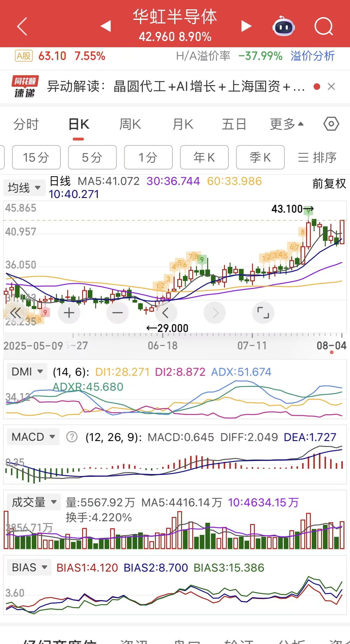Move chart left with arrow button

(166, 312)
